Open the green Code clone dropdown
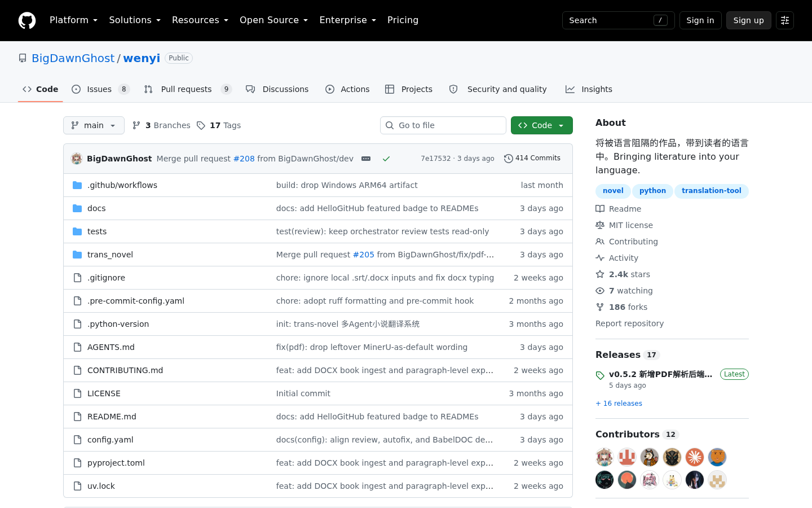The width and height of the screenshot is (812, 508). click(x=542, y=125)
